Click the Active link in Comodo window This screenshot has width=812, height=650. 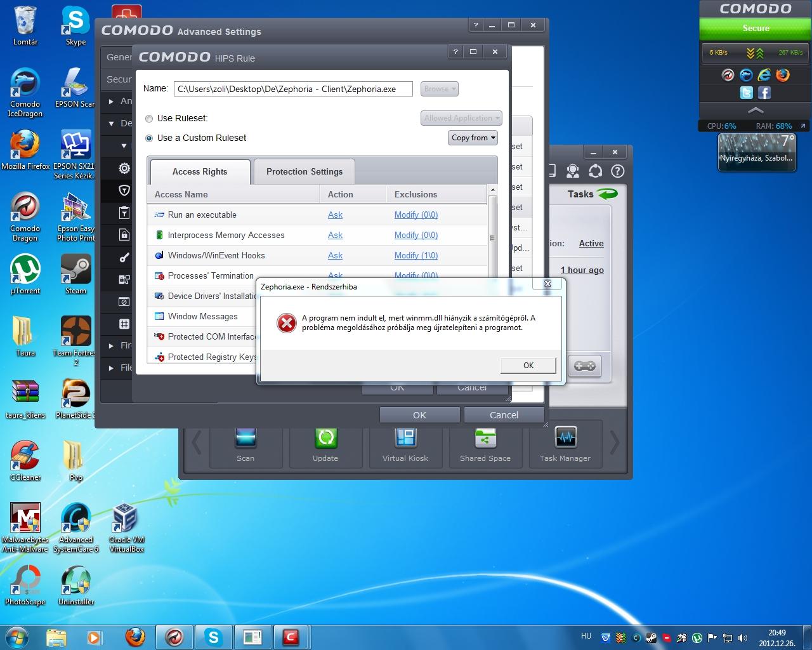(591, 243)
